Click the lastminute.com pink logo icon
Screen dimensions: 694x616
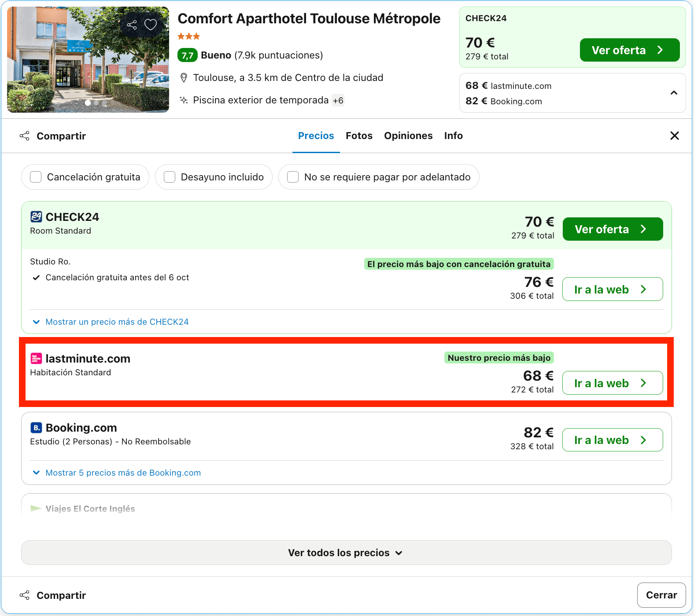(36, 359)
